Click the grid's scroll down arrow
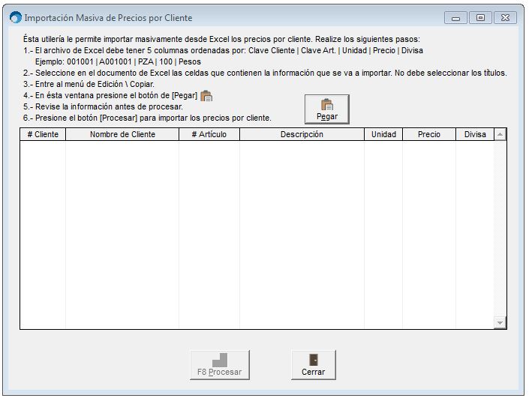Viewport: 532px width, 404px height. coord(500,322)
